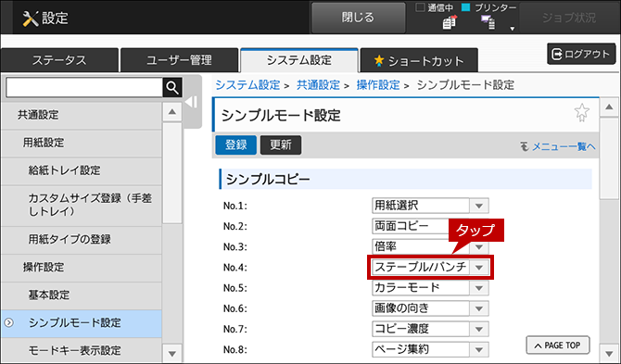
Task: Open the No.1 用紙選択 dropdown
Action: point(430,206)
